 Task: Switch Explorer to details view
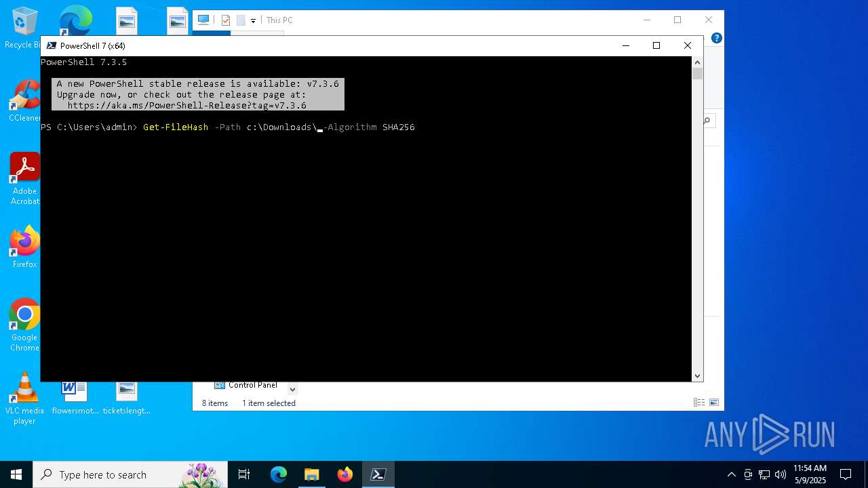pyautogui.click(x=699, y=403)
